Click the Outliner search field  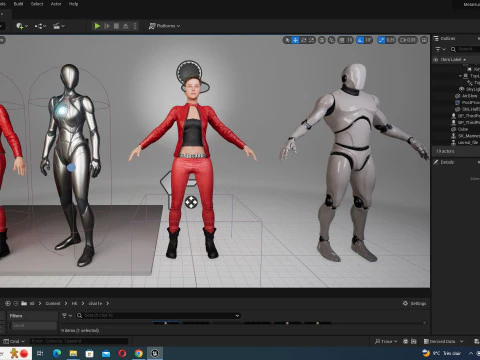[x=466, y=49]
